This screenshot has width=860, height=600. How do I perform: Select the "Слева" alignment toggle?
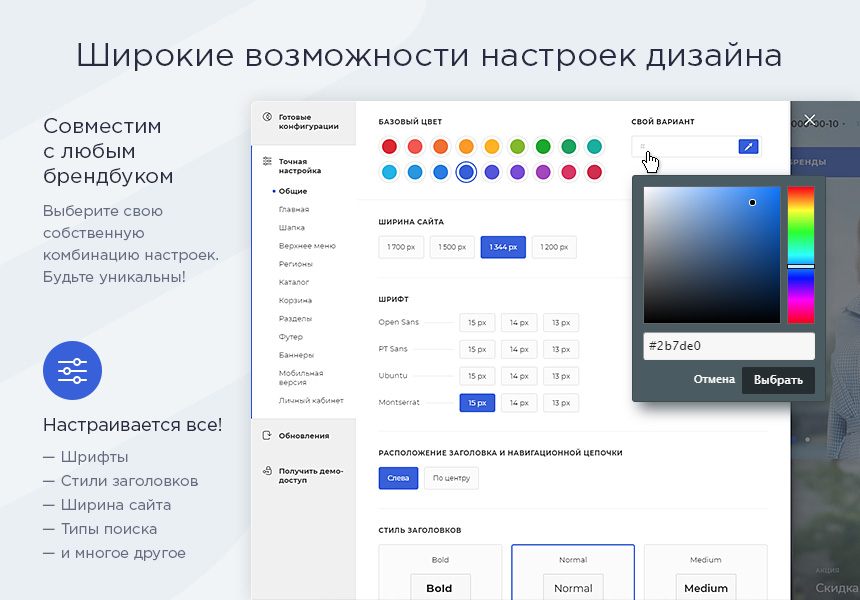pyautogui.click(x=398, y=478)
